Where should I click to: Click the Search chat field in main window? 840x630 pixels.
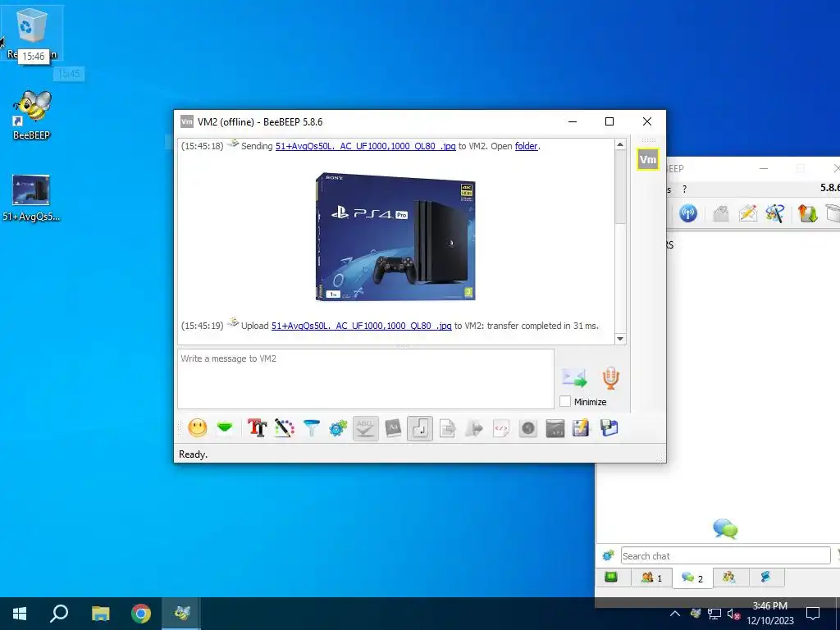pyautogui.click(x=725, y=555)
